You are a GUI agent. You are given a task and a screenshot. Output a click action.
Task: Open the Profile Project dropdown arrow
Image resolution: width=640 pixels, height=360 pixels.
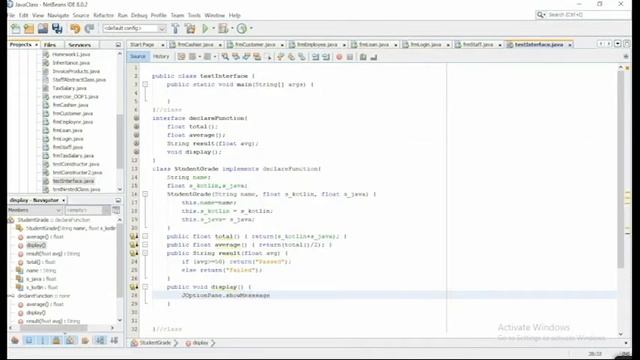point(251,29)
